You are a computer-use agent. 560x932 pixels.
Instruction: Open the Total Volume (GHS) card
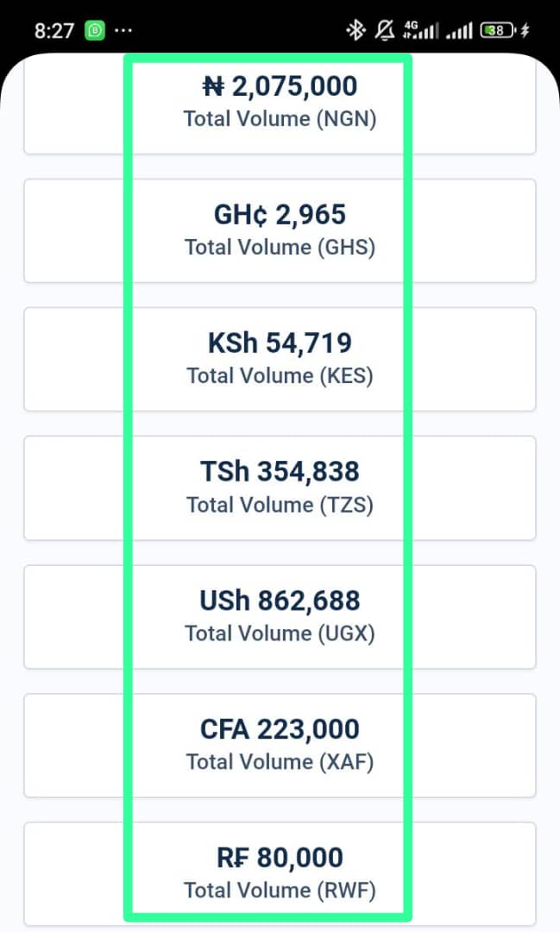pos(280,230)
